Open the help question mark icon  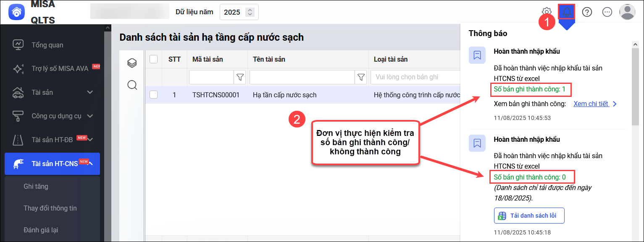587,12
